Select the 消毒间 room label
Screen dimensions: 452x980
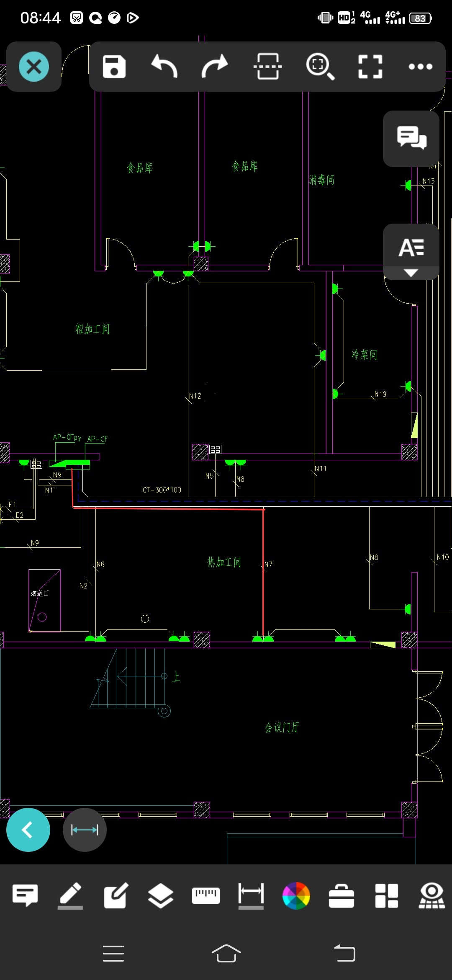click(322, 180)
